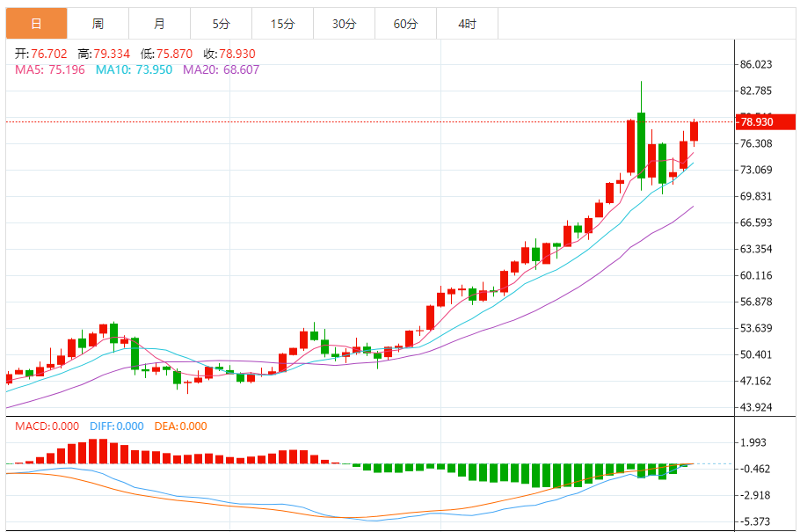The image size is (800, 532).
Task: Switch to the 4时 chart tab
Action: pyautogui.click(x=467, y=24)
